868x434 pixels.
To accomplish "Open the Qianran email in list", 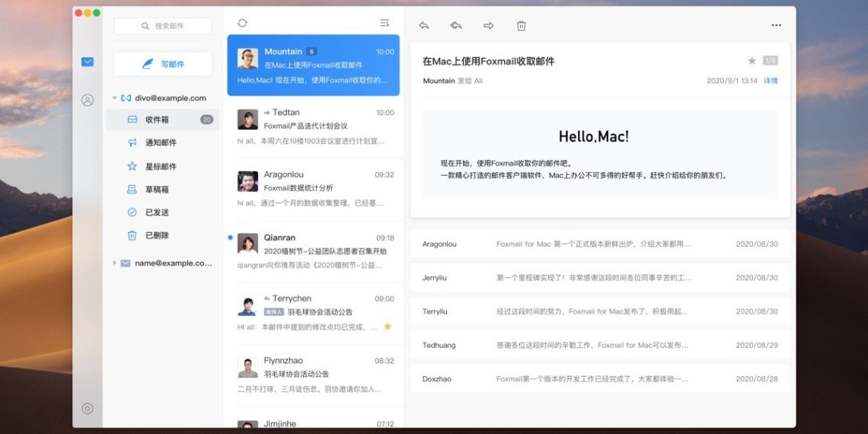I will (x=316, y=244).
